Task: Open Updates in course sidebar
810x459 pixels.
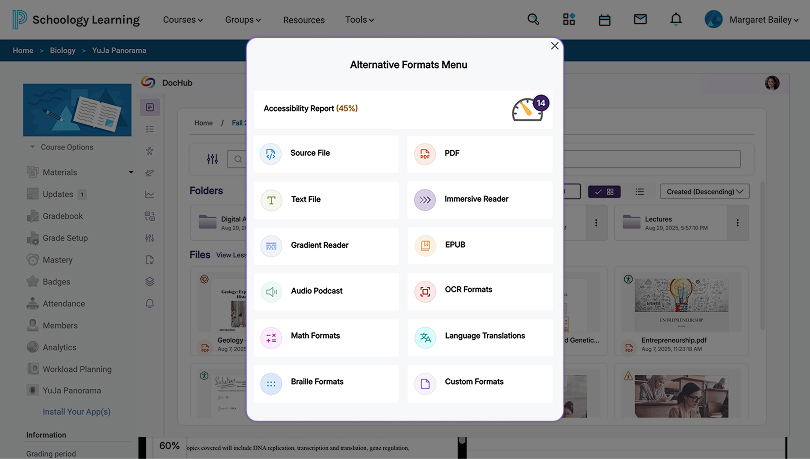Action: click(x=57, y=194)
